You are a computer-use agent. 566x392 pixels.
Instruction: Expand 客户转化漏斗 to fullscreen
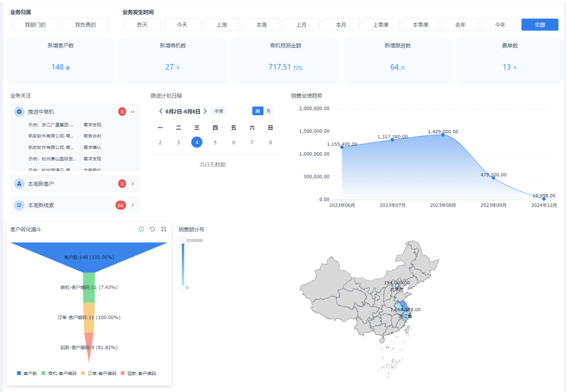coord(164,229)
